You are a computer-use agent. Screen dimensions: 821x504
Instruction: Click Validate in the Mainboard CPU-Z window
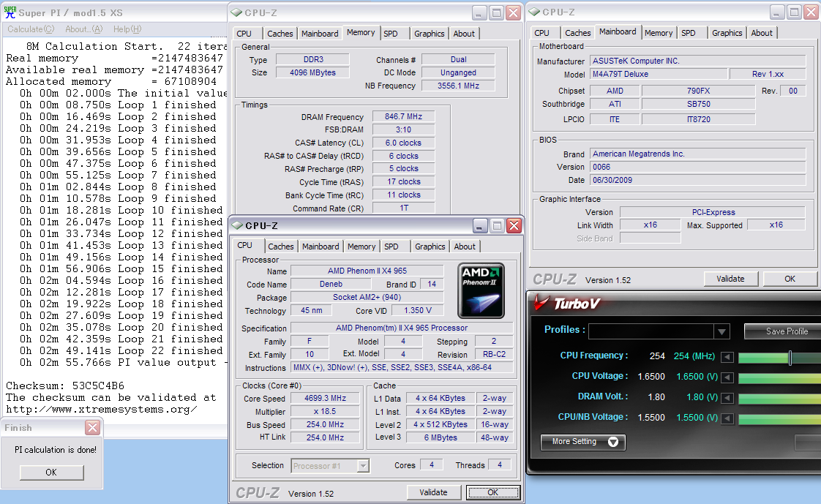tap(730, 279)
